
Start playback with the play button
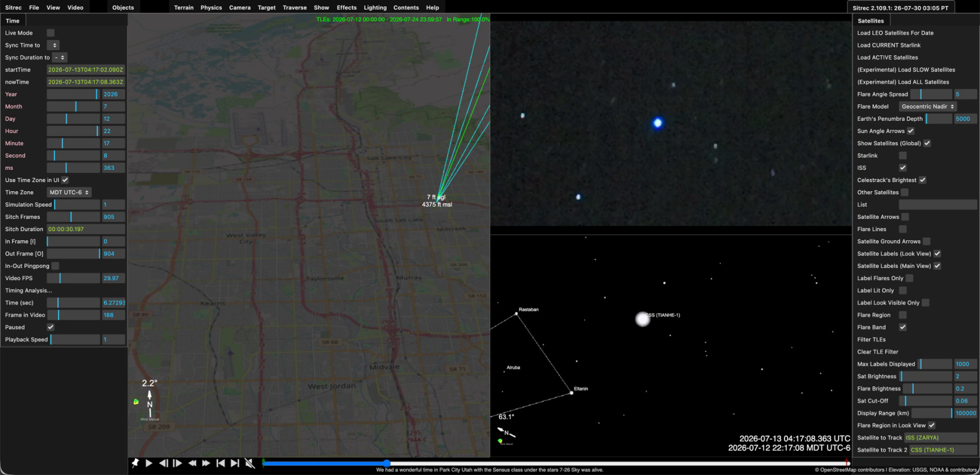click(149, 463)
